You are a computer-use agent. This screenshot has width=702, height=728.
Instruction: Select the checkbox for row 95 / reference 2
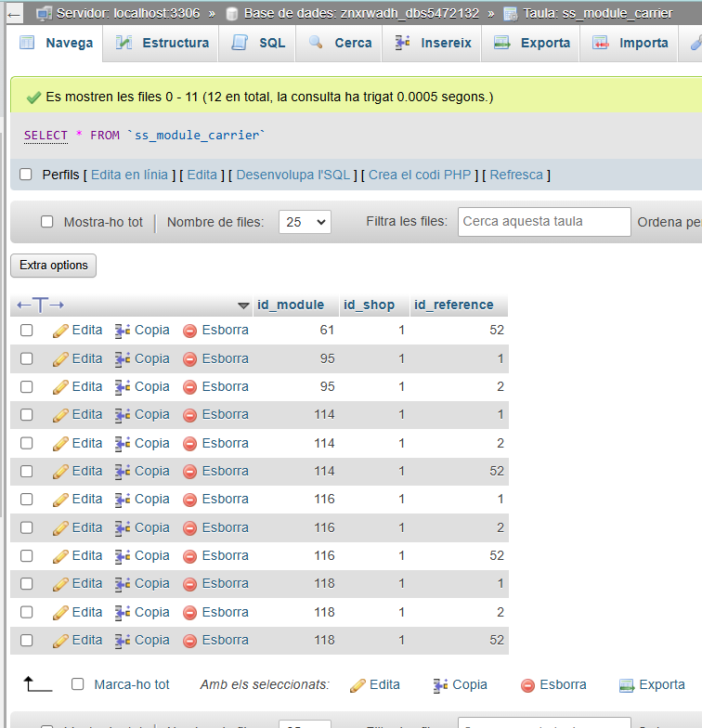coord(26,386)
